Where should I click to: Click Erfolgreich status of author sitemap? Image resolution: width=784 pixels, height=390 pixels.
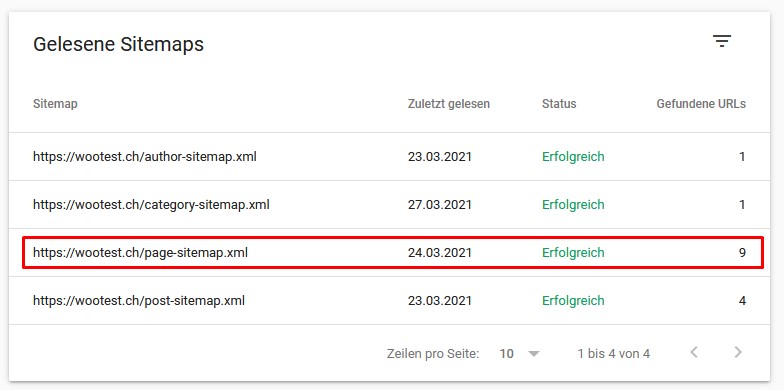573,156
